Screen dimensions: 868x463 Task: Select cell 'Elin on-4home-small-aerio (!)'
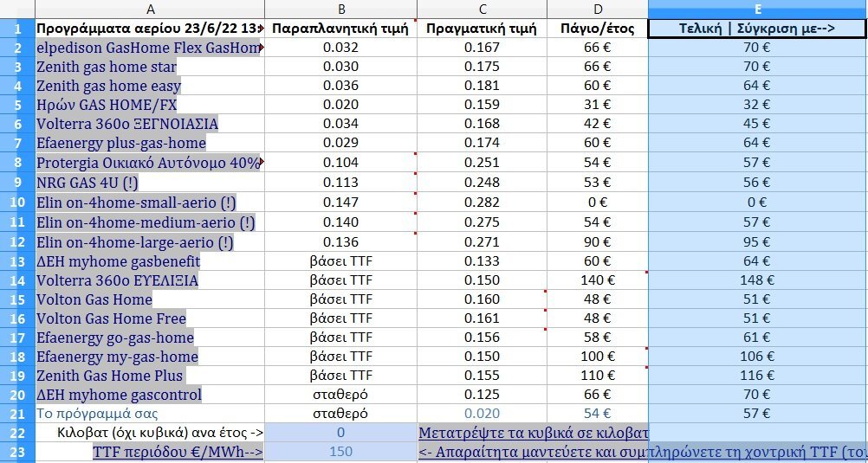click(150, 203)
